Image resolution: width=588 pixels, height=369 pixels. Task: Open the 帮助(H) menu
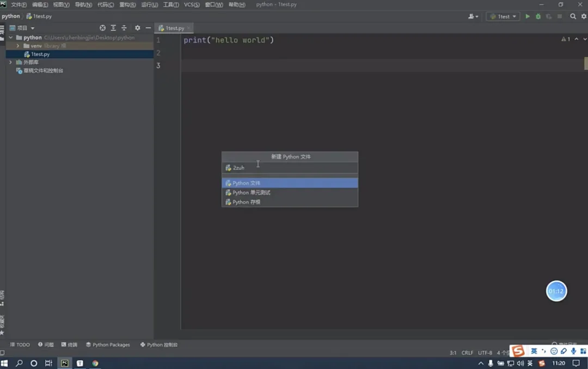[x=237, y=4]
